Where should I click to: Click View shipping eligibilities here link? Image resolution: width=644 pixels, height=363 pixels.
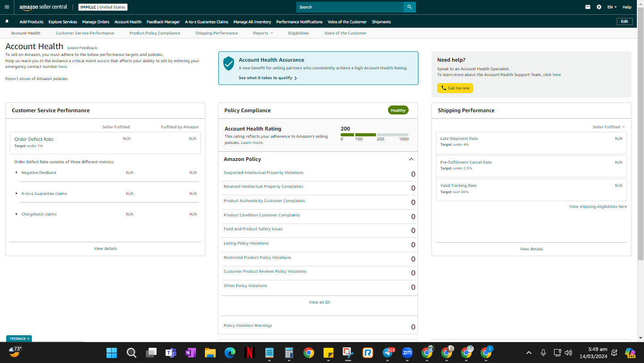pos(598,207)
